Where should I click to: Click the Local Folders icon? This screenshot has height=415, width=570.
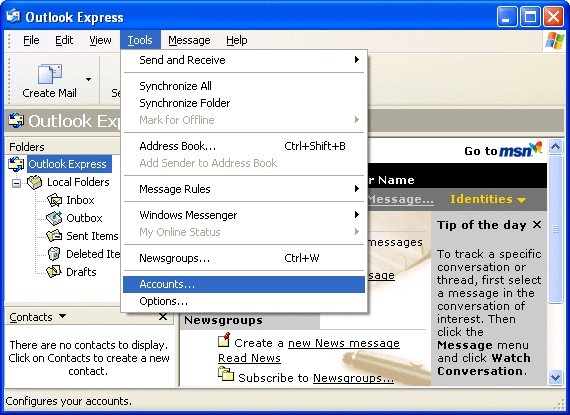(35, 182)
